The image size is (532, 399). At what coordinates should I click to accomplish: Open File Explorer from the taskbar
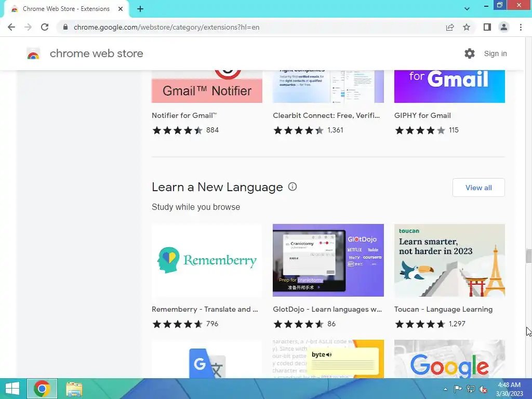74,389
